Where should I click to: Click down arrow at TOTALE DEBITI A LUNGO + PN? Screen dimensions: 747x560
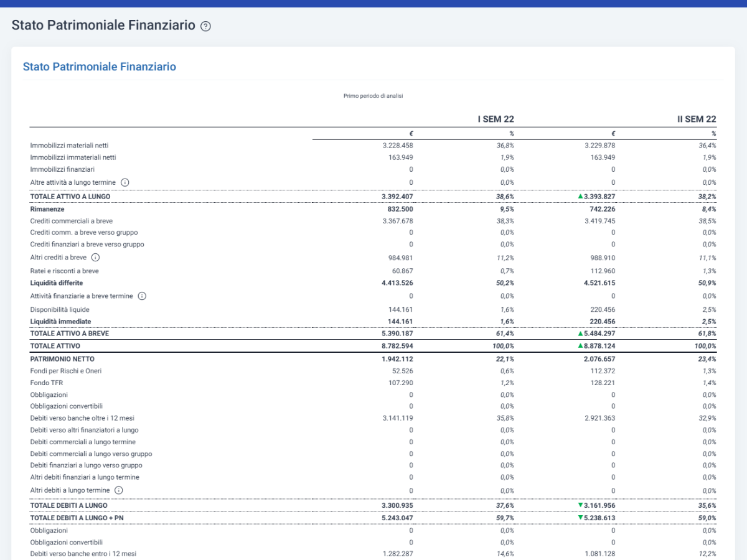pyautogui.click(x=580, y=518)
